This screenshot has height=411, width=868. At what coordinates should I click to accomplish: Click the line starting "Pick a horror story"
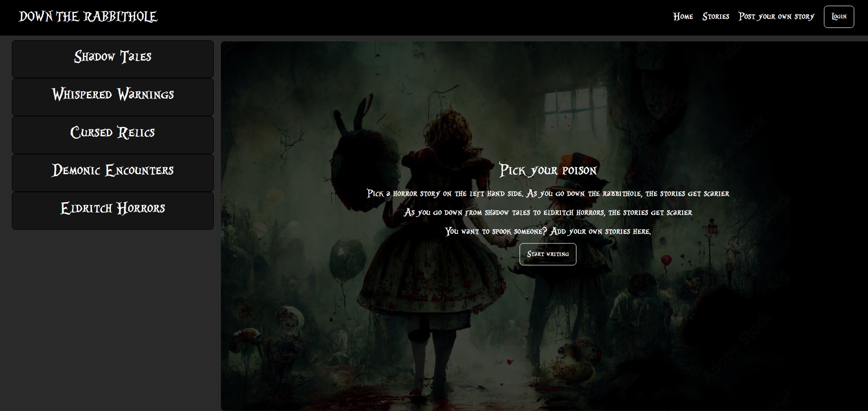coord(548,194)
